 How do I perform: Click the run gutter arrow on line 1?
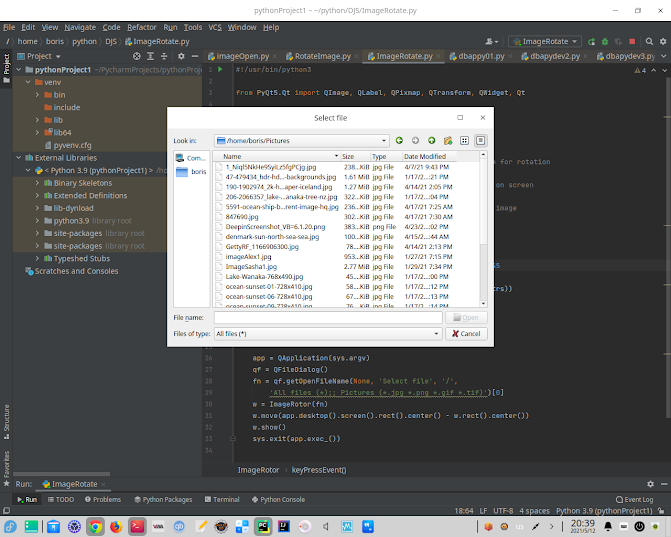click(x=220, y=69)
